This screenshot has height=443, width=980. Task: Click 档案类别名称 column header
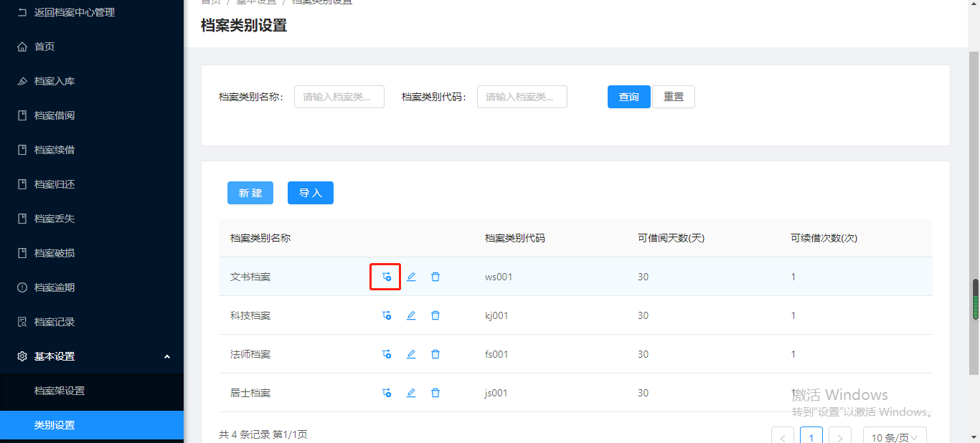[260, 238]
